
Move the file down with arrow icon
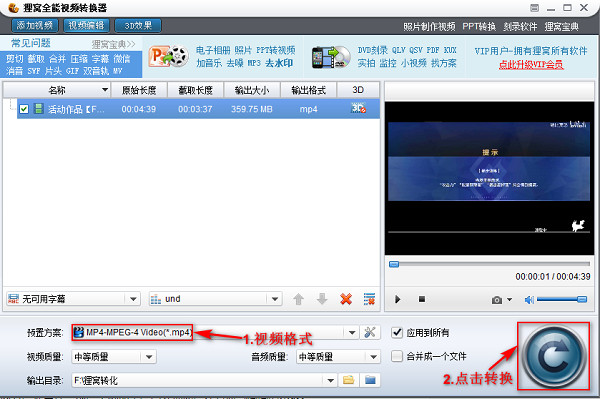point(322,299)
